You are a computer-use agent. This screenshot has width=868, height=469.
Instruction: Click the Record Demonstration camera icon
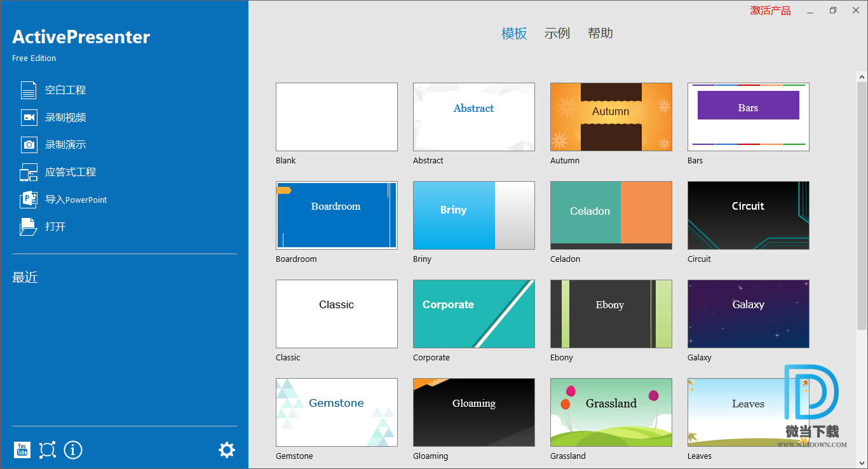click(29, 145)
